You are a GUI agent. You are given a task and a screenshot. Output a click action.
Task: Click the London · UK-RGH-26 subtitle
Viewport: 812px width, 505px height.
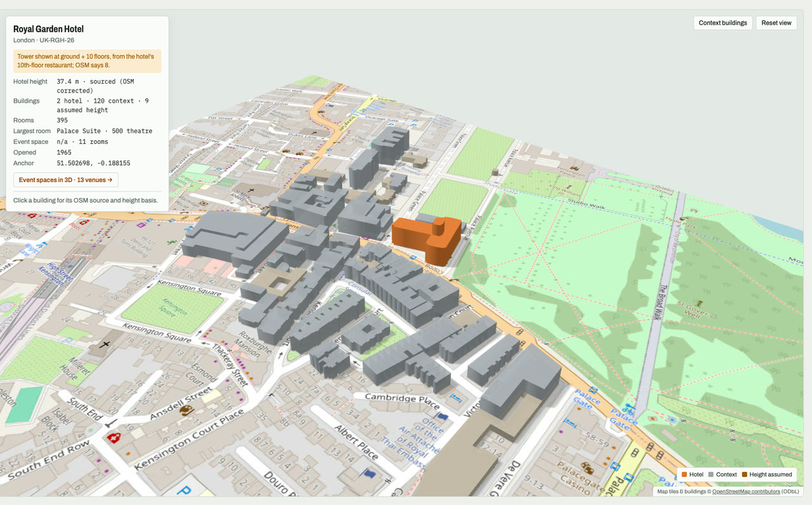[44, 41]
